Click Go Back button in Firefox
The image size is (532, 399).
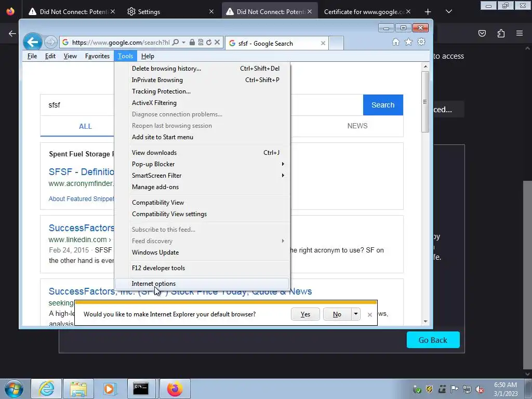click(433, 340)
